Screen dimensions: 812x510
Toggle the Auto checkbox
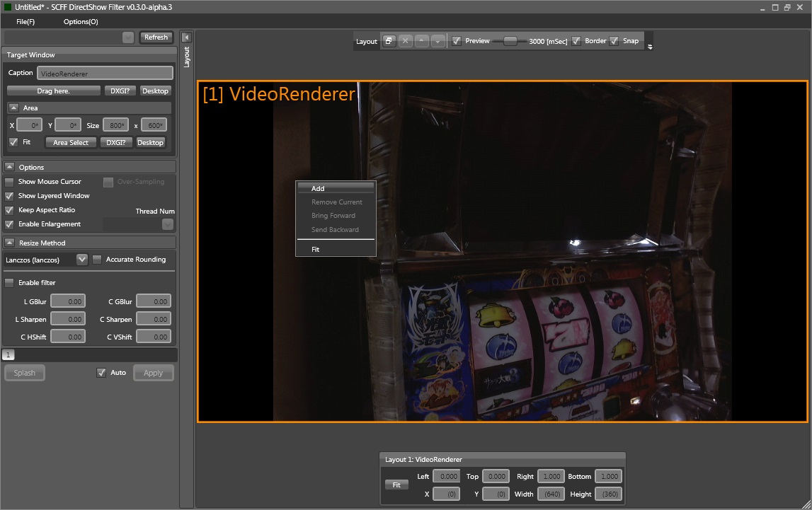[101, 373]
